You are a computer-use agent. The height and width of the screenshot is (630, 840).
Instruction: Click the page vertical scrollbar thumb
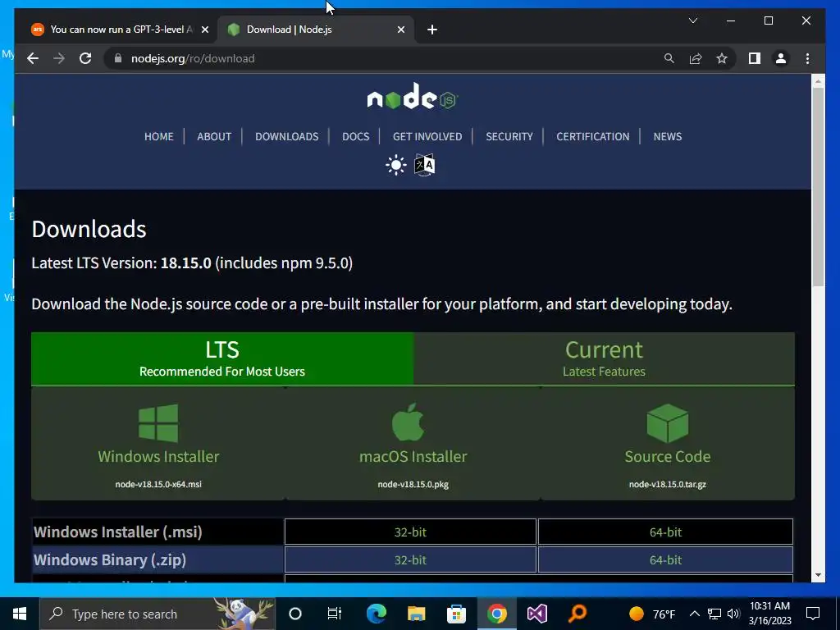pos(818,188)
